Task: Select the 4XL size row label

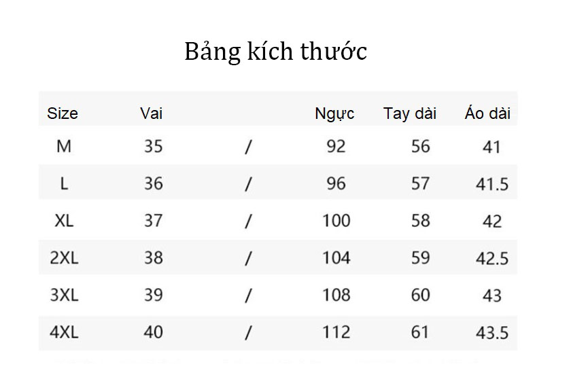Action: [x=64, y=332]
